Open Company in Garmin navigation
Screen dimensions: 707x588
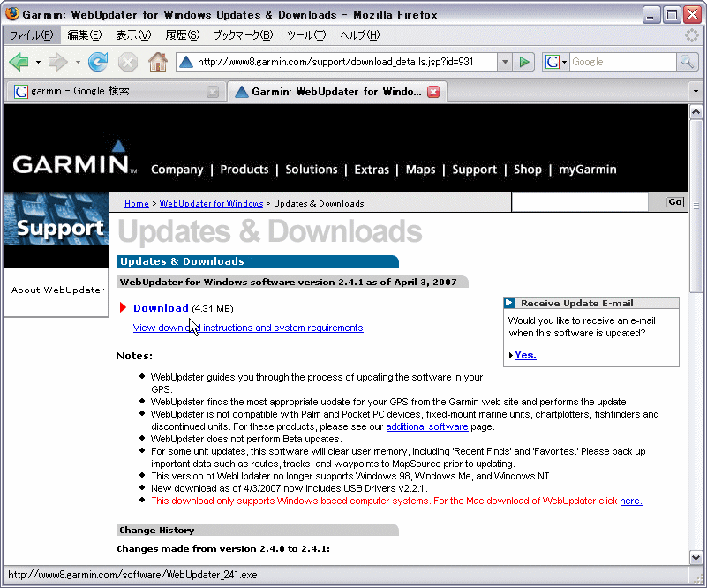(x=177, y=170)
